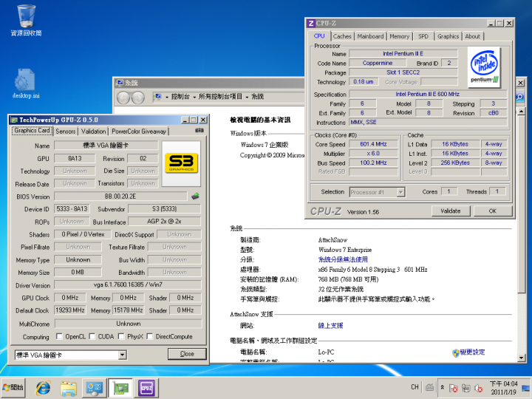
Task: Click the CH language indicator
Action: (x=415, y=387)
